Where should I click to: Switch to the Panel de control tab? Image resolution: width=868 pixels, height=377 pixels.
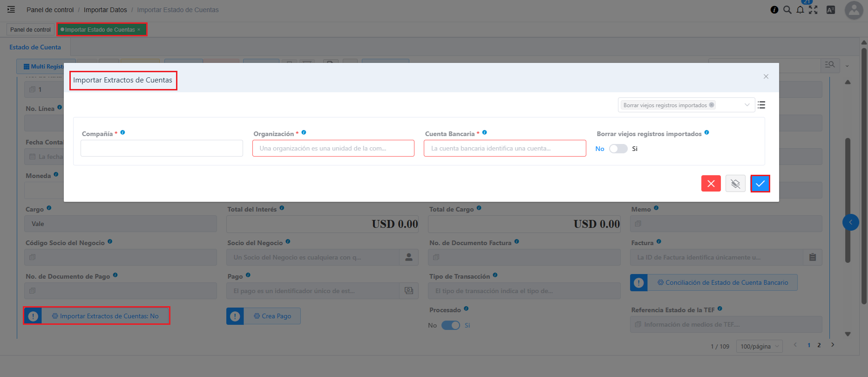31,29
